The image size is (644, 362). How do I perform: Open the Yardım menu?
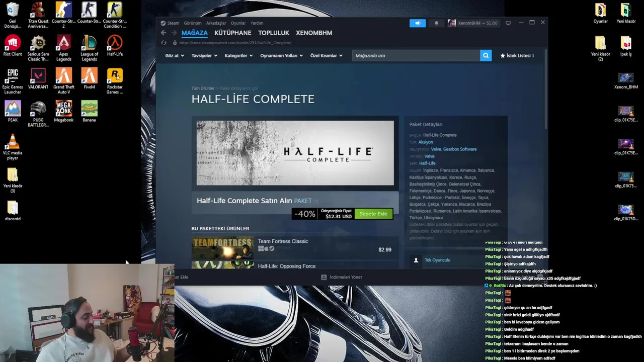point(257,23)
